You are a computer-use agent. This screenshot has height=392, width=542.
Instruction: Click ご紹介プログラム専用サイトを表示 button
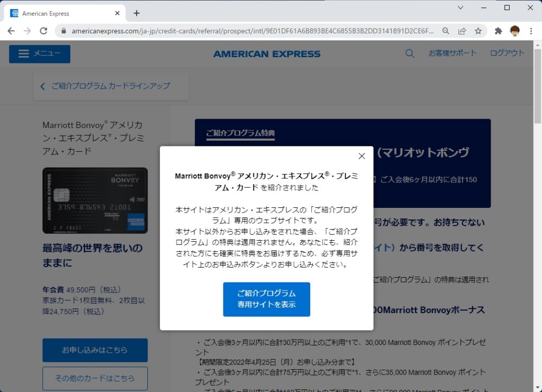pyautogui.click(x=267, y=299)
